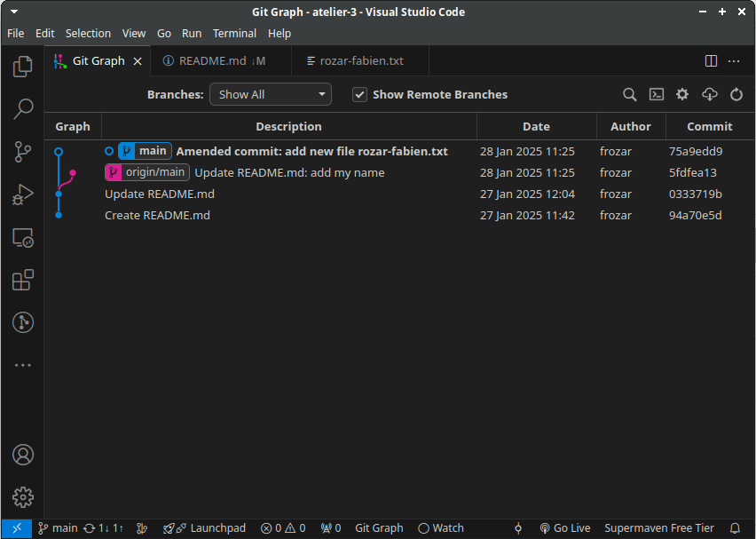
Task: Open Source Control view in activity bar
Action: [x=23, y=152]
